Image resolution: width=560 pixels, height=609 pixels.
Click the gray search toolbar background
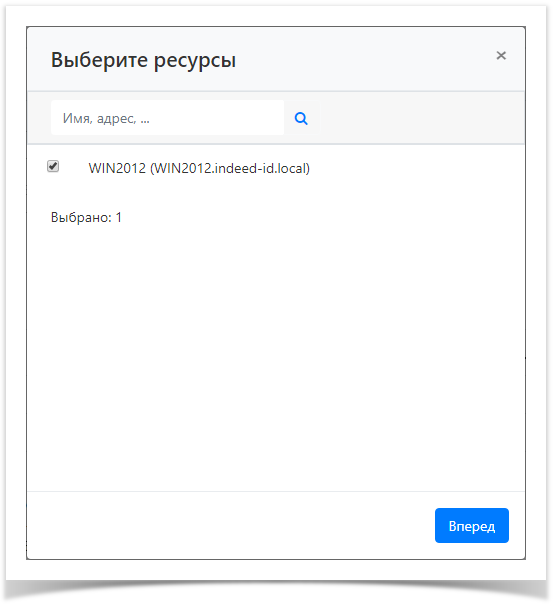point(422,118)
